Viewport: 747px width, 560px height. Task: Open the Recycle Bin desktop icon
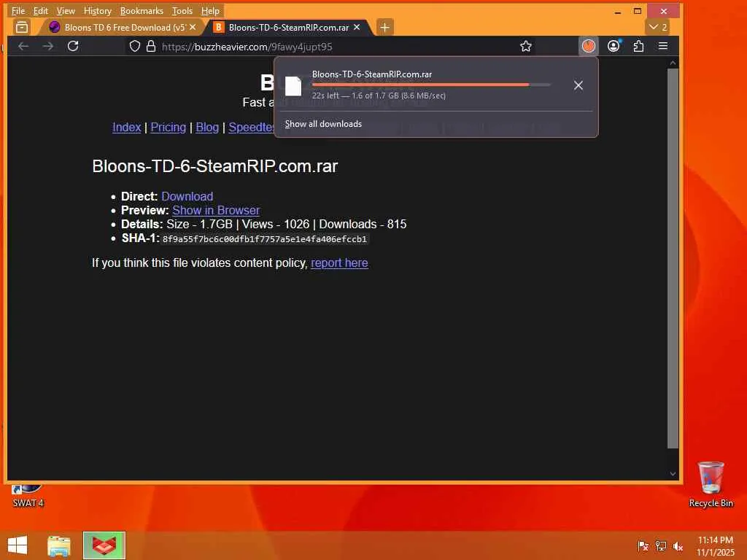click(711, 484)
